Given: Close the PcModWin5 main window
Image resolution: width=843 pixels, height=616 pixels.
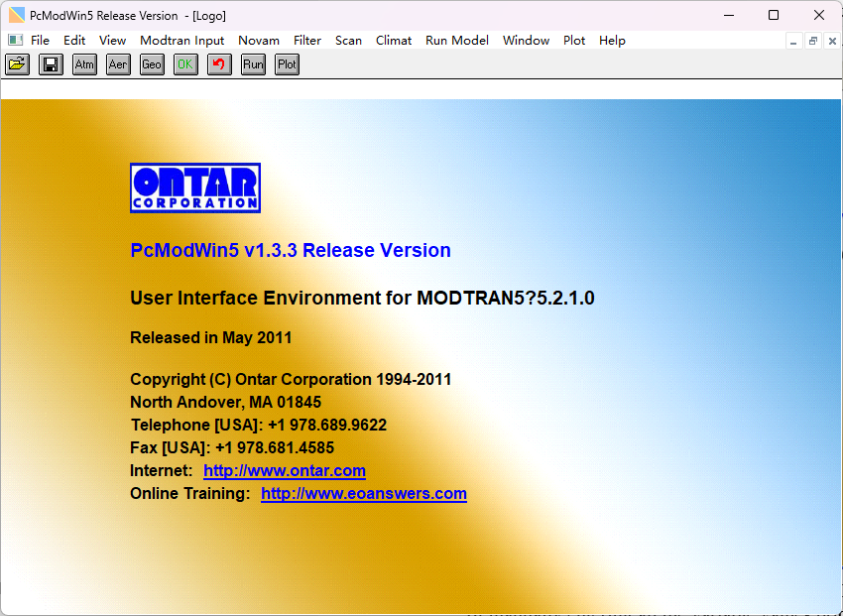Looking at the screenshot, I should pos(819,15).
